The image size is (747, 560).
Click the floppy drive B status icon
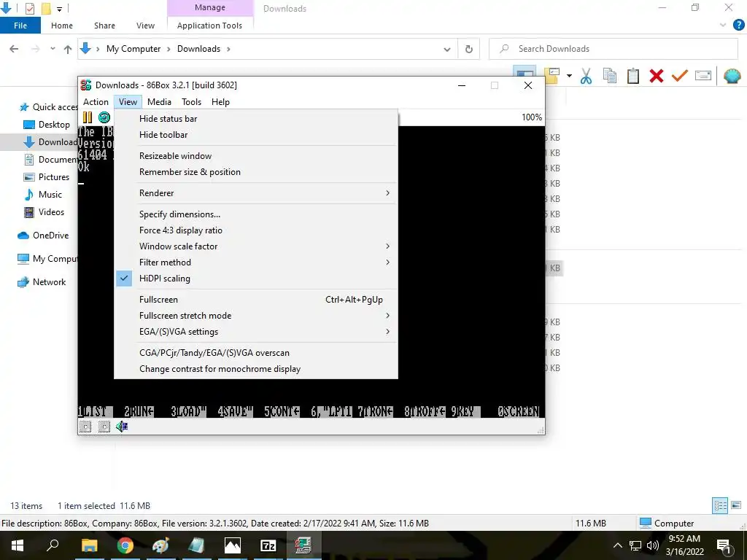pos(104,427)
